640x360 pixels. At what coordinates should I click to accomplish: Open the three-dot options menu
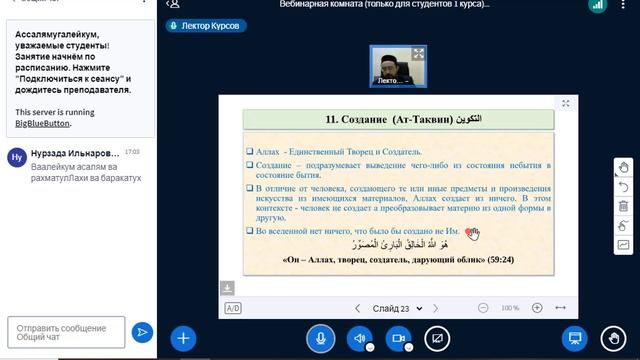623,4
